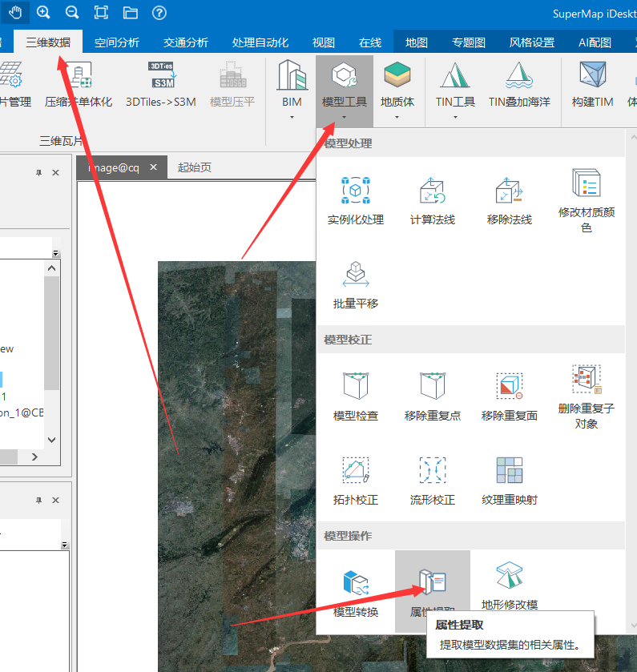
Task: Choose the 移除法线 tool
Action: [x=510, y=200]
